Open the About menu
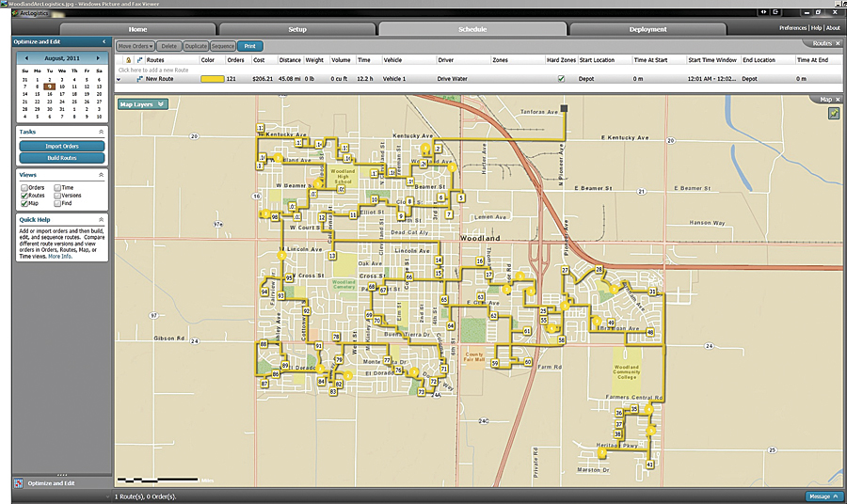This screenshot has height=504, width=847. [x=833, y=28]
